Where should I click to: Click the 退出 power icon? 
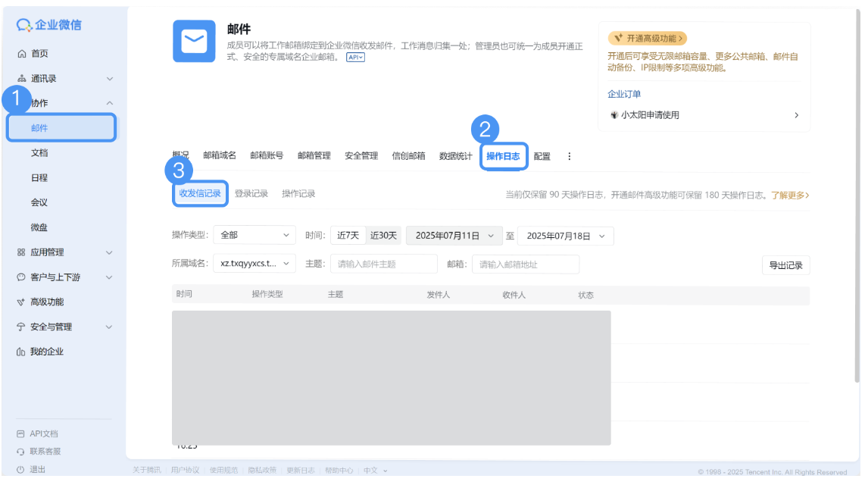20,470
